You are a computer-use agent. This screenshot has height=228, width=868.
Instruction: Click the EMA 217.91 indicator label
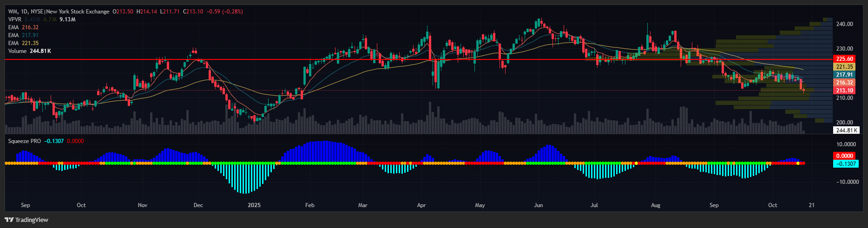tap(23, 35)
